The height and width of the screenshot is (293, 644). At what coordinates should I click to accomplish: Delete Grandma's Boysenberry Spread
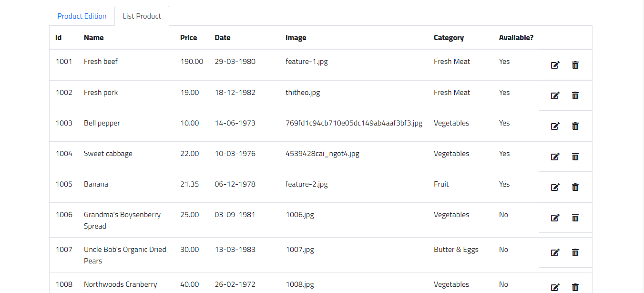[575, 218]
